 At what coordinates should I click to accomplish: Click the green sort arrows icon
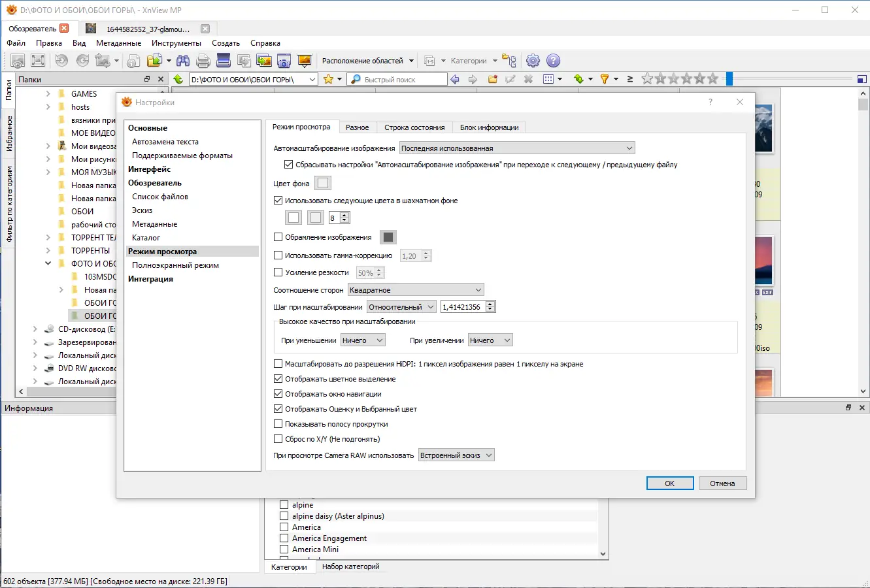click(578, 79)
